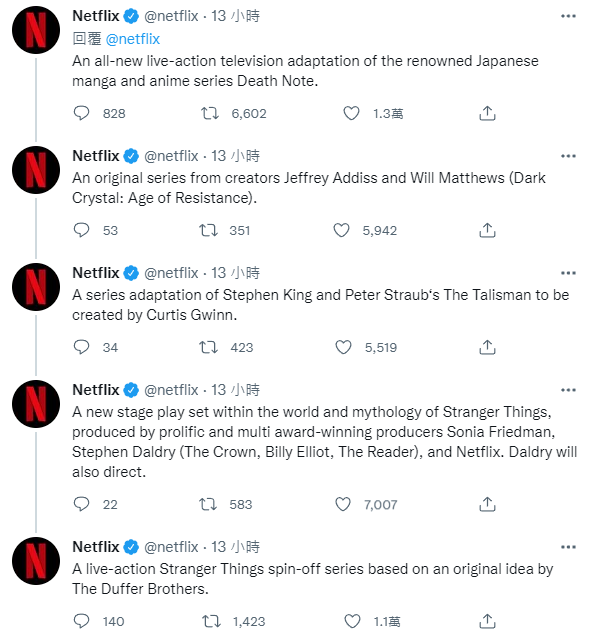Image resolution: width=594 pixels, height=637 pixels.
Task: Like the tweet with 5,942 likes
Action: click(341, 230)
